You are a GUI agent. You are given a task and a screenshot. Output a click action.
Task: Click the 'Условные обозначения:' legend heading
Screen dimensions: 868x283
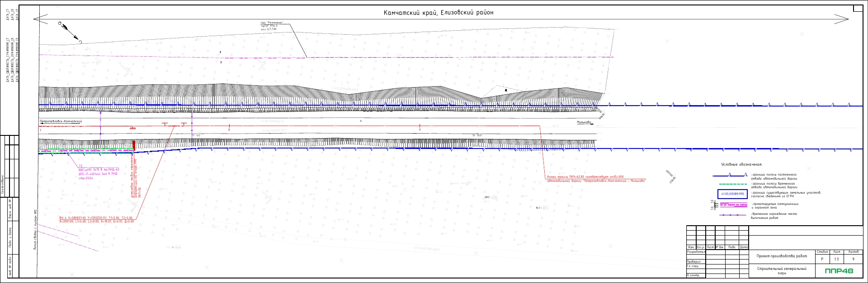click(x=742, y=165)
